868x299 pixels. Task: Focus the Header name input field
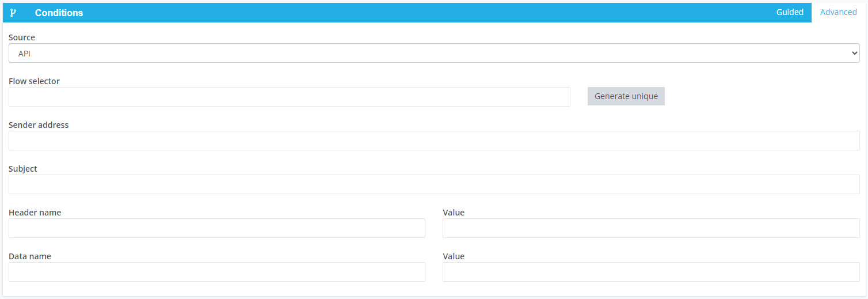(217, 228)
